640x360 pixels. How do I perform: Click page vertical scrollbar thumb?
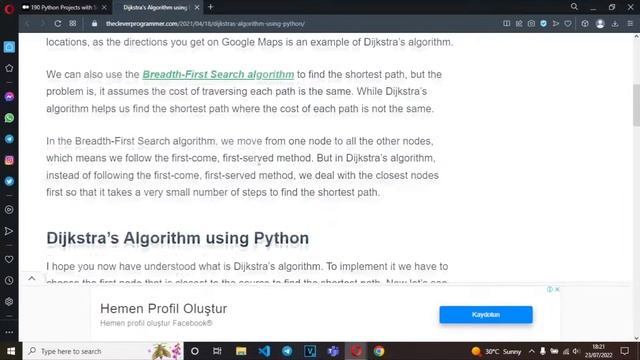pos(636,105)
